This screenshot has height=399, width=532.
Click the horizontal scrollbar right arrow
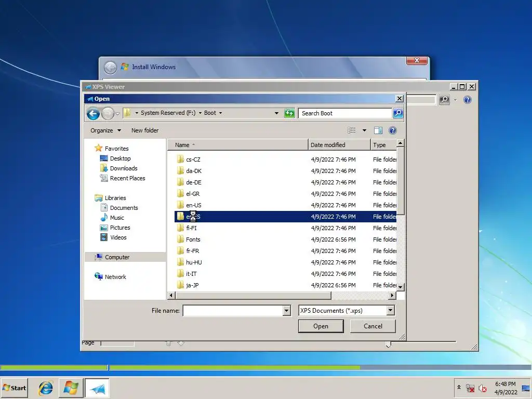392,296
